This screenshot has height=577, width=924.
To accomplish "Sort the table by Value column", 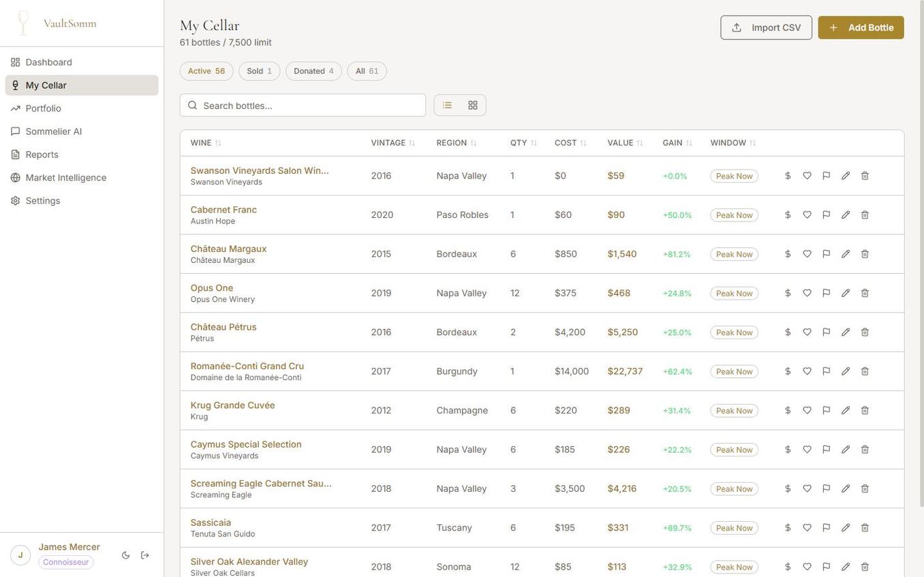I will (x=626, y=143).
